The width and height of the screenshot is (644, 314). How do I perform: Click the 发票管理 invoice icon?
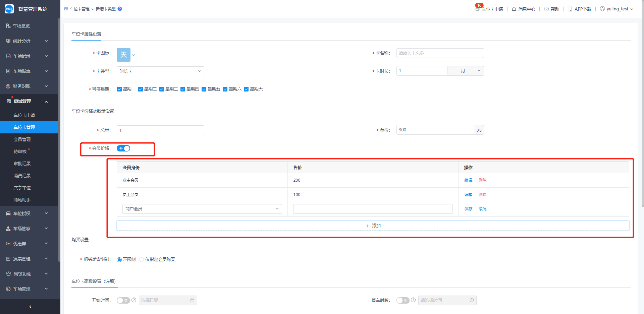[8, 259]
